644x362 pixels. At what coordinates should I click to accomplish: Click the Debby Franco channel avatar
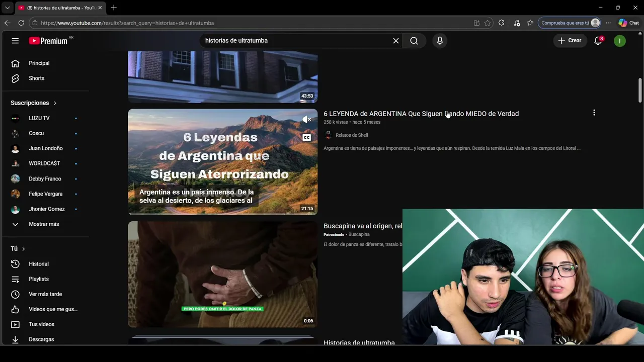tap(15, 178)
